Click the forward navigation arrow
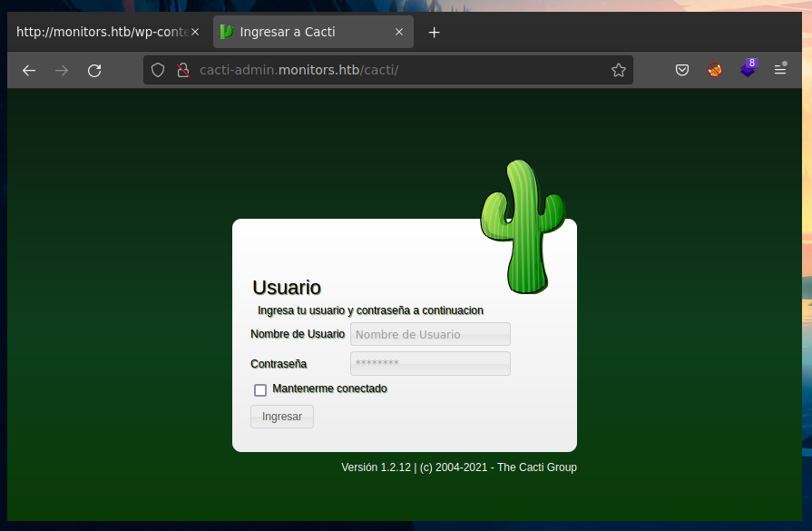 [x=62, y=70]
